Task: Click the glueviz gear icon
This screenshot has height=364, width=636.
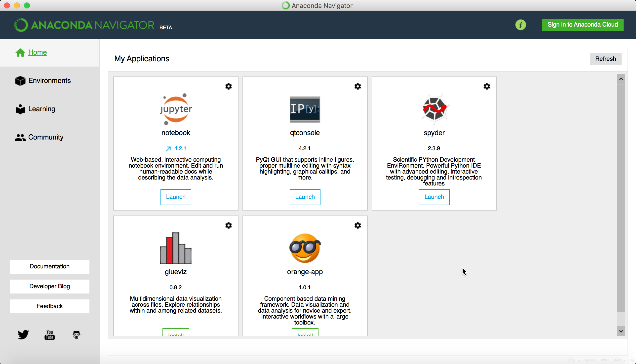Action: point(228,225)
